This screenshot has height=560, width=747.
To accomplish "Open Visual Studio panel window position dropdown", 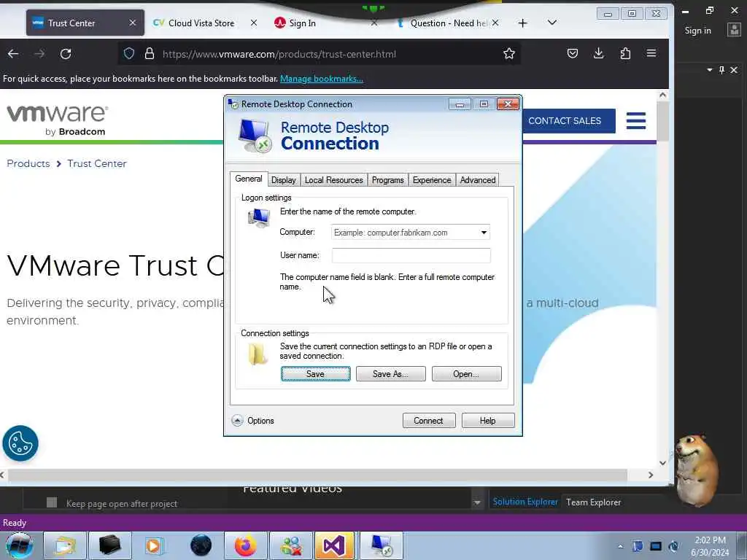I will pyautogui.click(x=709, y=70).
